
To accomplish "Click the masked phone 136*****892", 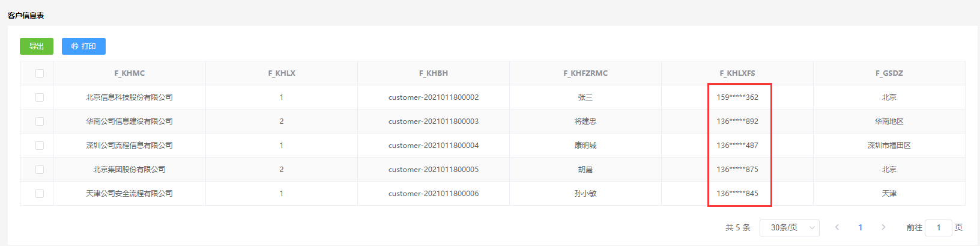I will coord(737,121).
